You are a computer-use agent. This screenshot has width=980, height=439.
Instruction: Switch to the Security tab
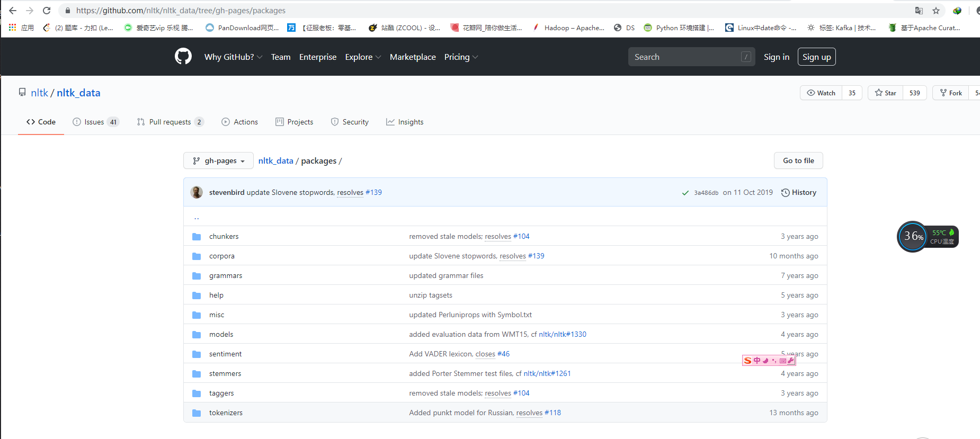point(350,122)
